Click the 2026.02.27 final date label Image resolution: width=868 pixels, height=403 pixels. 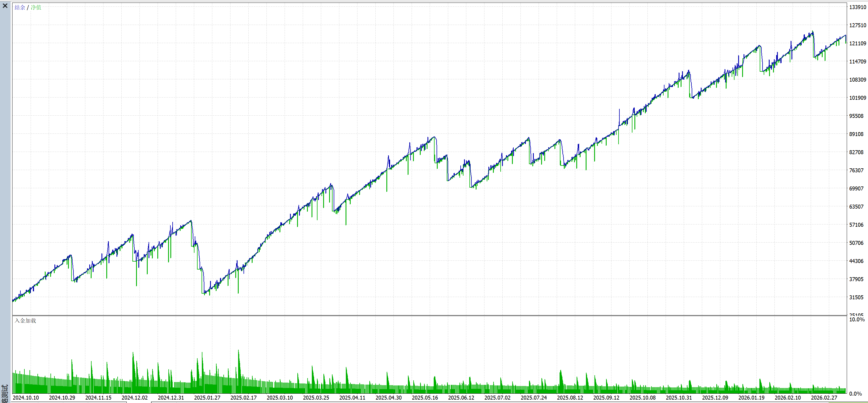coord(823,398)
